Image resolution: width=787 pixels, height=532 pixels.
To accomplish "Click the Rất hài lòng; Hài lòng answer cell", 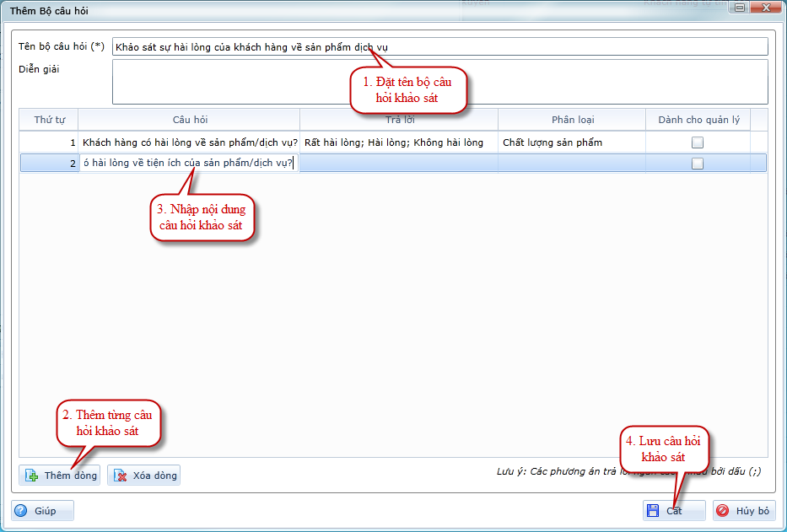I will pyautogui.click(x=395, y=142).
